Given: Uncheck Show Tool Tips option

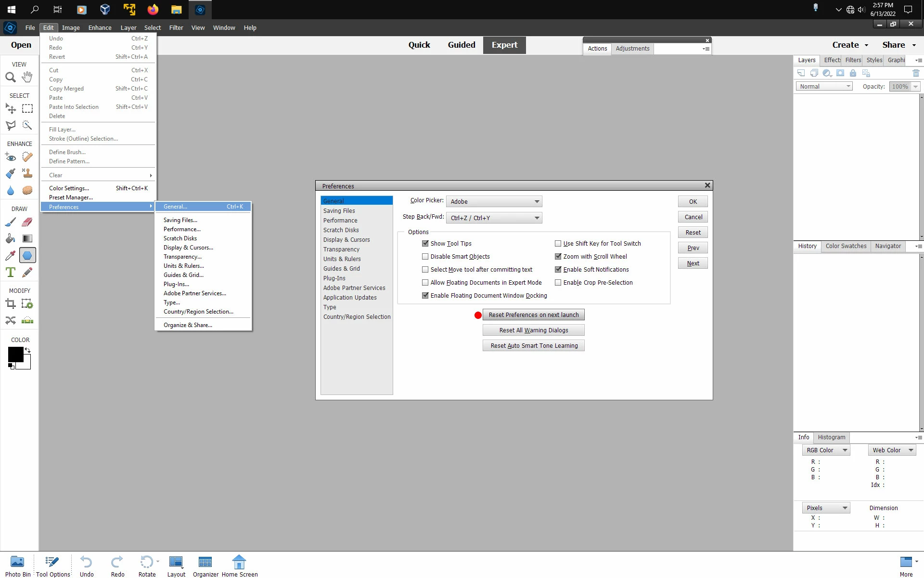Looking at the screenshot, I should pos(425,244).
